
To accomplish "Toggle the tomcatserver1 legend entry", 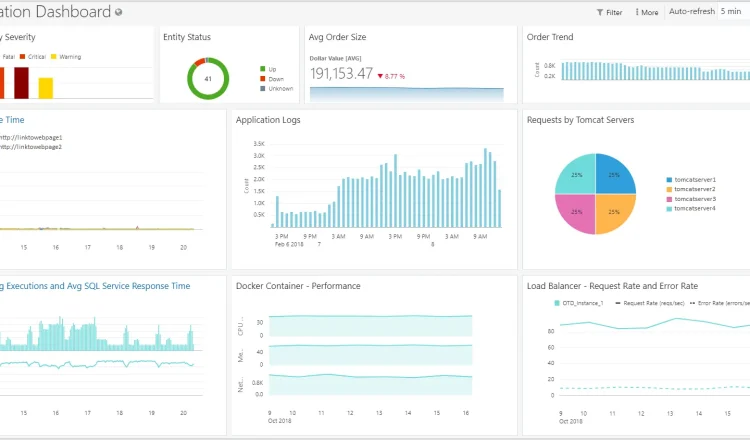I will coord(691,180).
